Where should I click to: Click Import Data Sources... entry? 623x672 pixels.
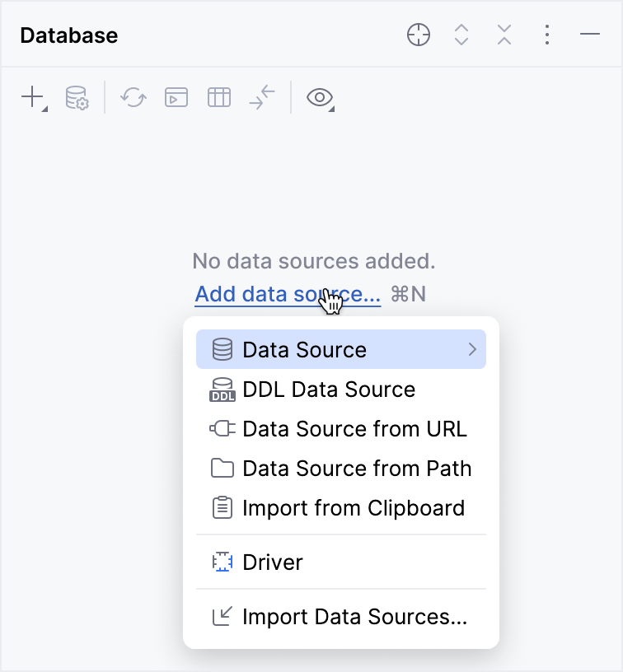click(354, 617)
